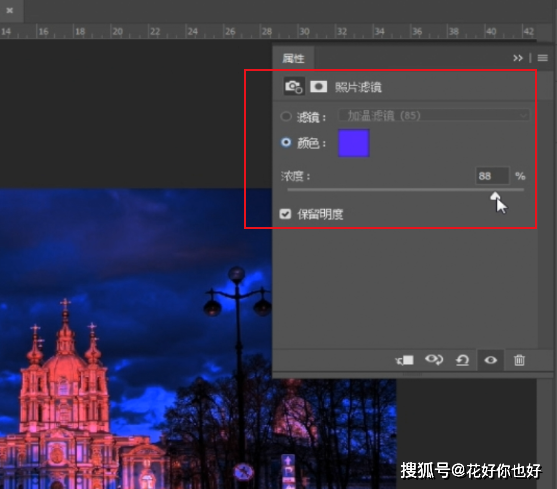557x489 pixels.
Task: Click the Photo Filter adjustment icon
Action: 294,86
